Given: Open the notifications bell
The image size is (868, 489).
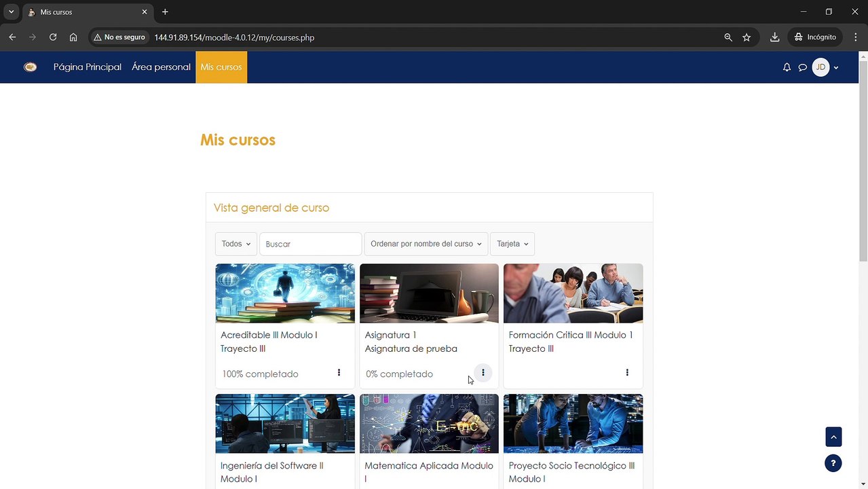Looking at the screenshot, I should pyautogui.click(x=787, y=67).
